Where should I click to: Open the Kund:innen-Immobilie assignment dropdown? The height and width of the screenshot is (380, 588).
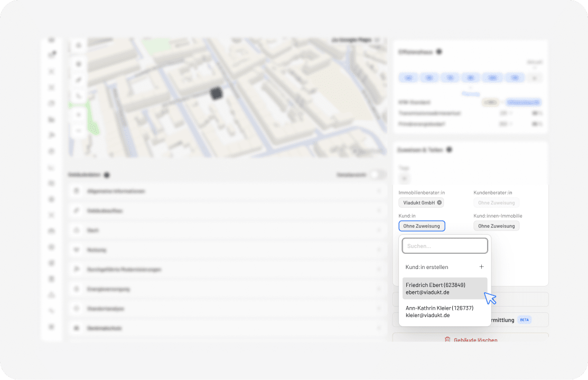tap(496, 226)
